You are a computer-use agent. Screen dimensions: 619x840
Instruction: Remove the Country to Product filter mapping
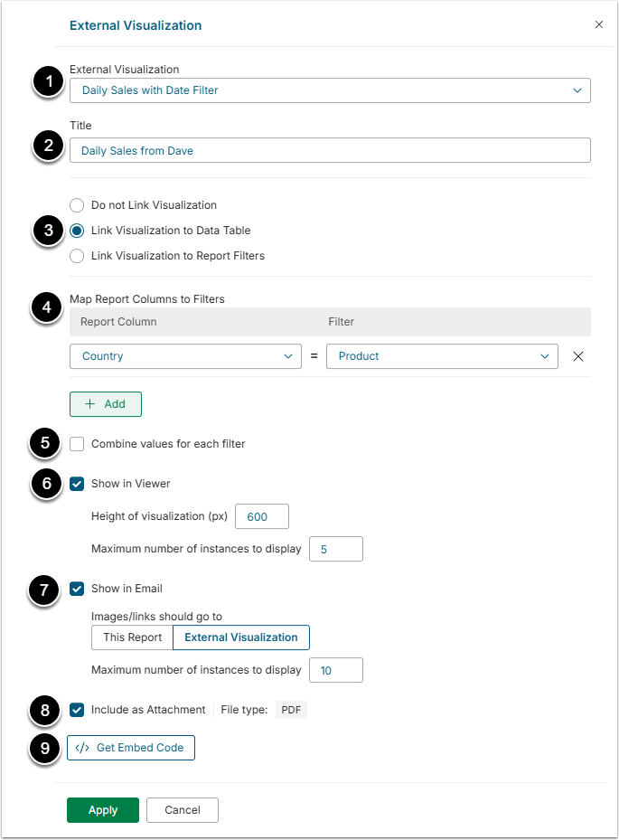pos(578,356)
